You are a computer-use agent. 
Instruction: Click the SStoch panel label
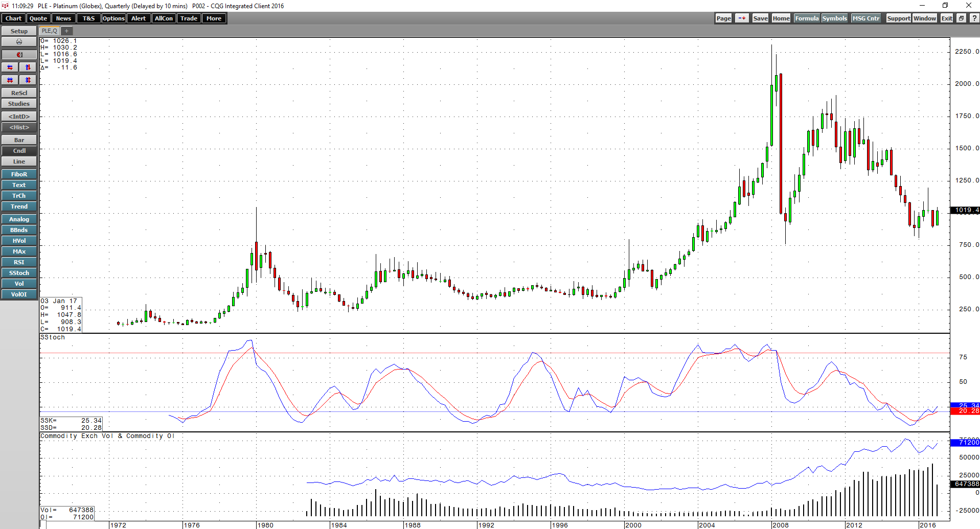click(53, 337)
